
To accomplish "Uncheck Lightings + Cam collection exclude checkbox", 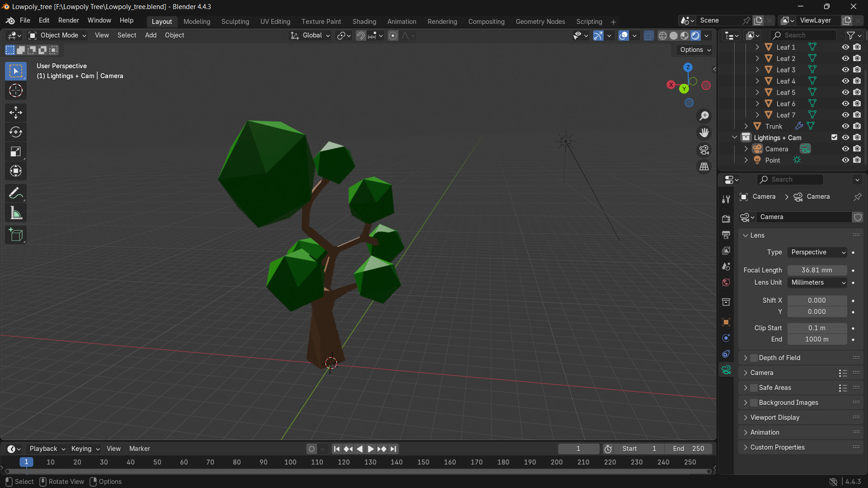I will pyautogui.click(x=834, y=137).
